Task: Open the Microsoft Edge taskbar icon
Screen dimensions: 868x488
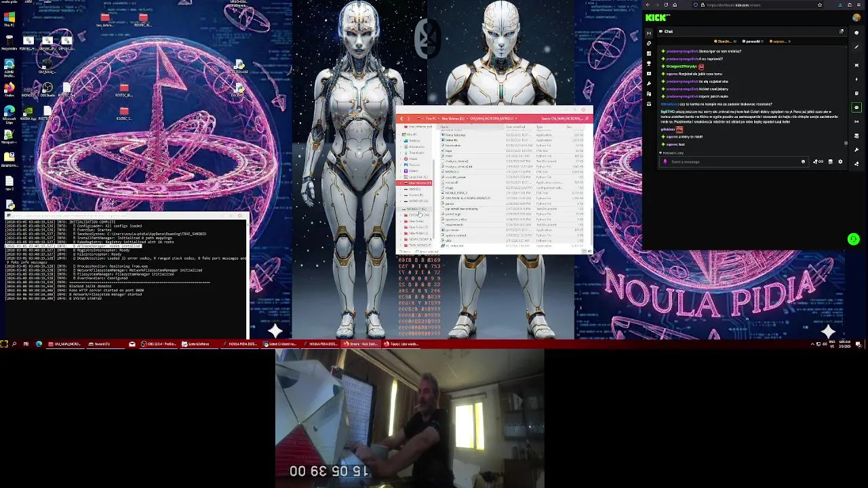Action: 39,344
